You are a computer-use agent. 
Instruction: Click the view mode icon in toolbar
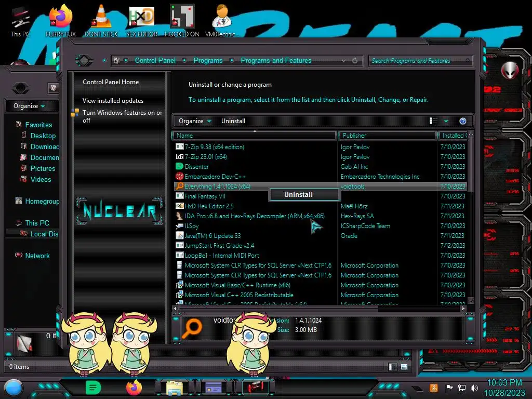pyautogui.click(x=433, y=121)
